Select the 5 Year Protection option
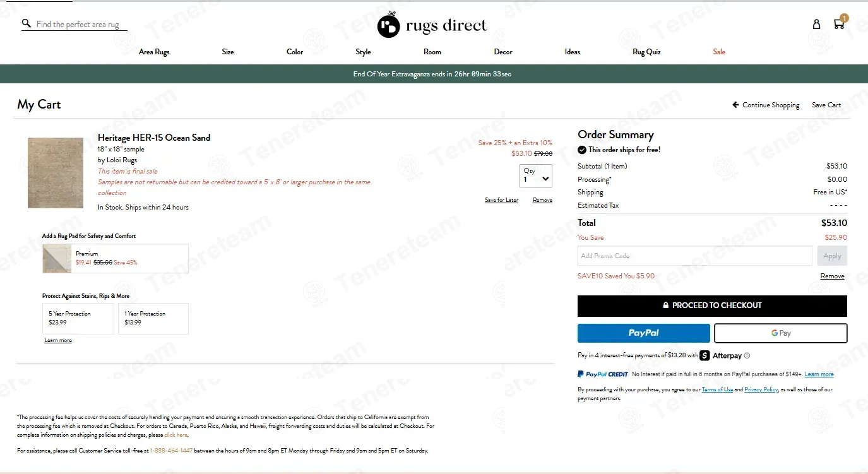Image resolution: width=868 pixels, height=474 pixels. tap(78, 318)
